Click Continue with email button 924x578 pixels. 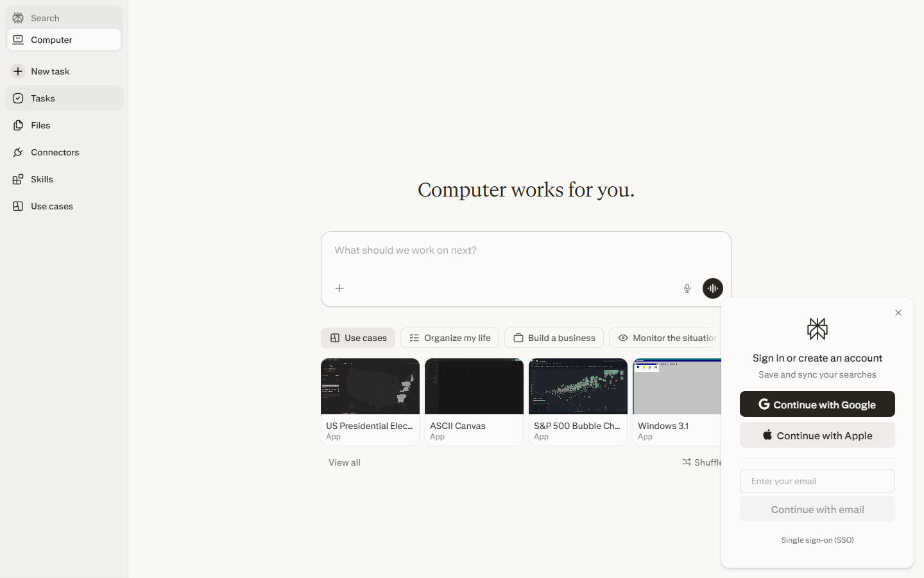pos(817,509)
